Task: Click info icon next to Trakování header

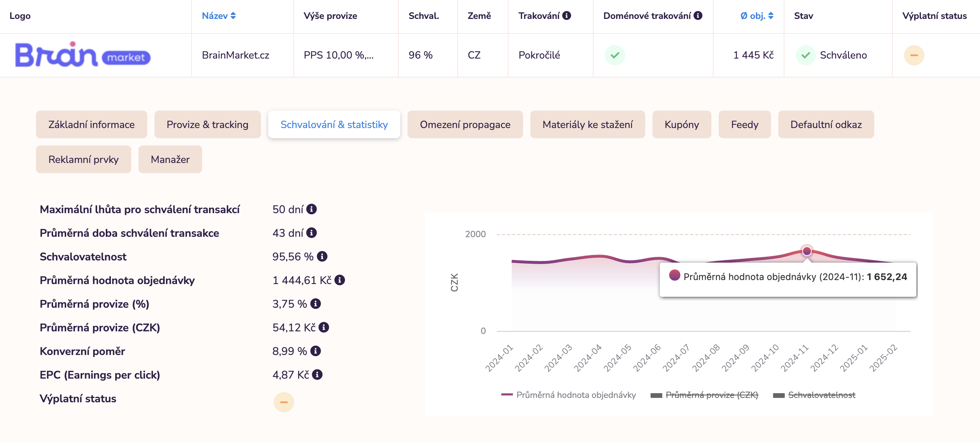Action: tap(566, 16)
